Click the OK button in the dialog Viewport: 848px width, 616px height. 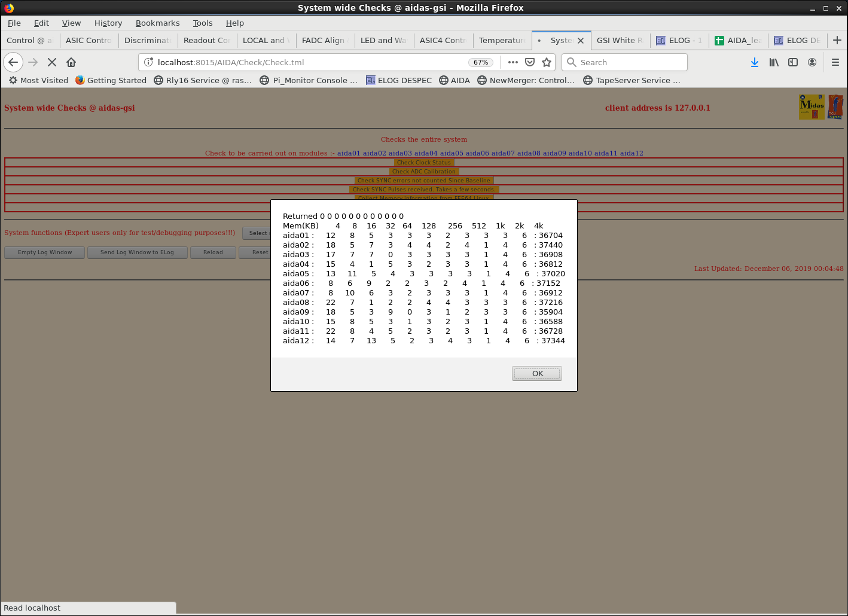[536, 374]
